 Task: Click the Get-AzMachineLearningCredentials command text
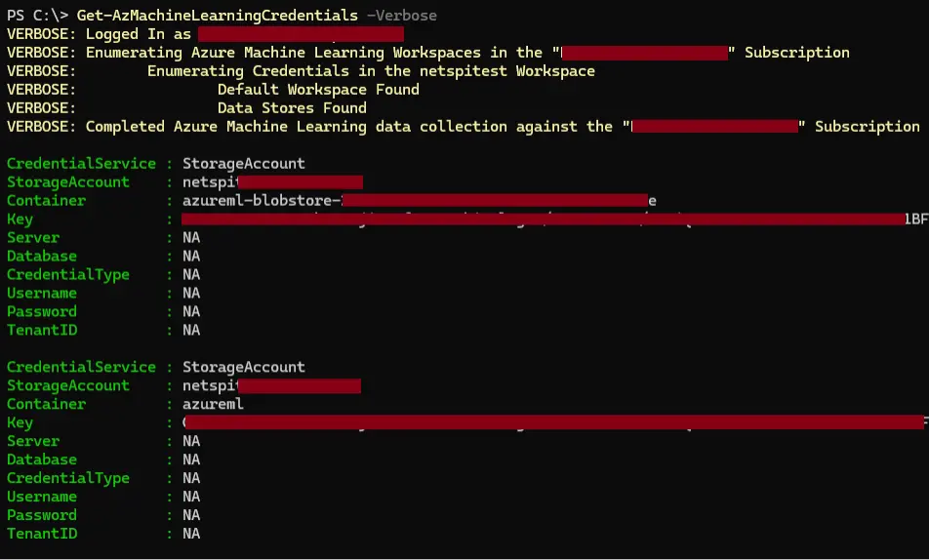[x=217, y=16]
